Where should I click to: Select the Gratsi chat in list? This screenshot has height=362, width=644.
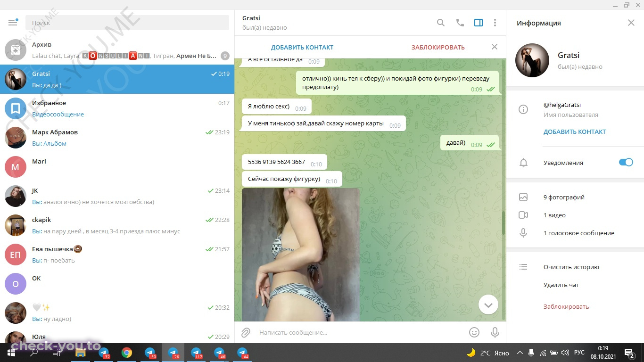[x=117, y=79]
